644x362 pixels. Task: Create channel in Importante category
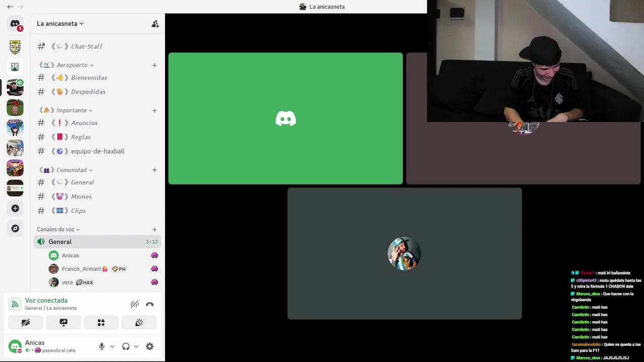154,111
